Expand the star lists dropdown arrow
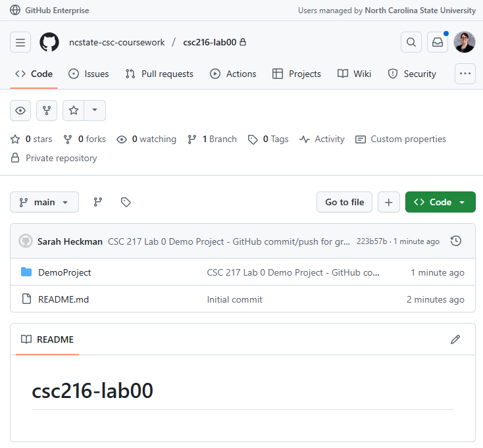The image size is (483, 448). [95, 111]
